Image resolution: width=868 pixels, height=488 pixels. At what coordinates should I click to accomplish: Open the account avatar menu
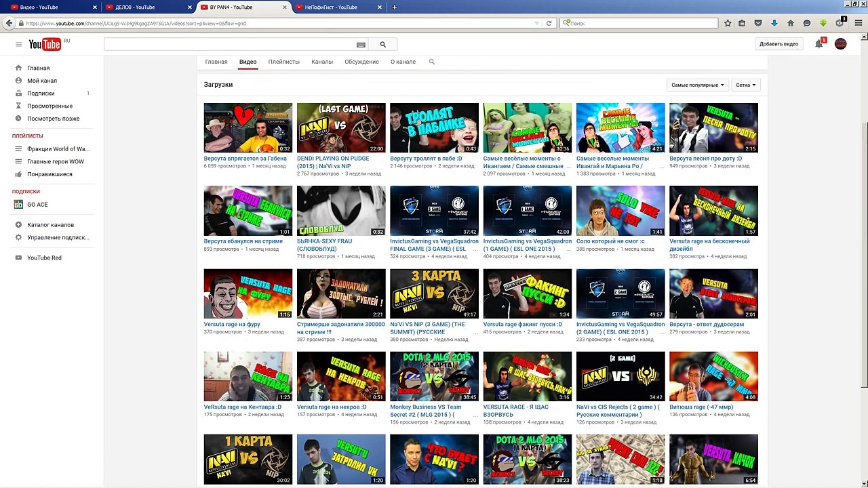tap(840, 44)
